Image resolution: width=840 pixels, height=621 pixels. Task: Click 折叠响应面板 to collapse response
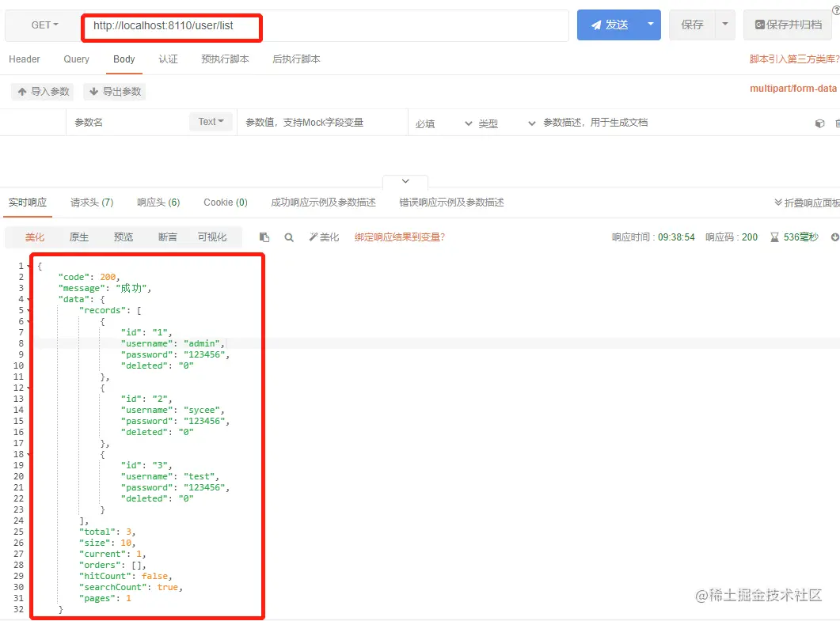point(807,203)
